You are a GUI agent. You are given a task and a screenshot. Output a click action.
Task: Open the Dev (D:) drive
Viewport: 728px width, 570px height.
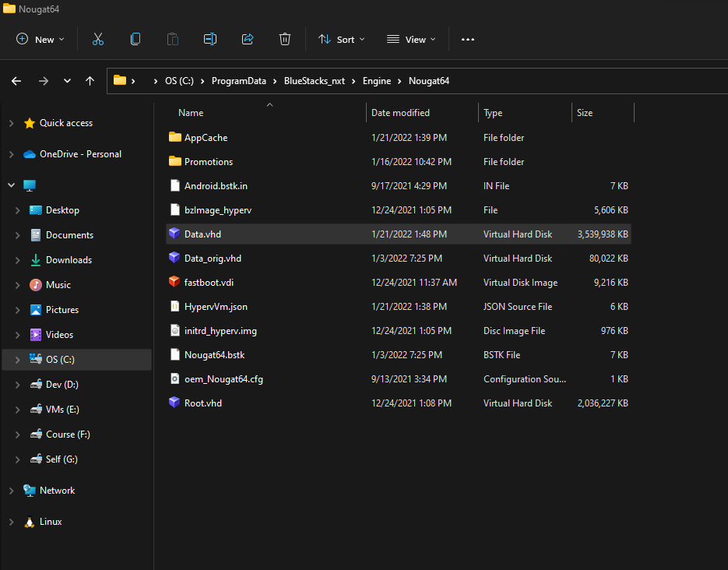[62, 385]
